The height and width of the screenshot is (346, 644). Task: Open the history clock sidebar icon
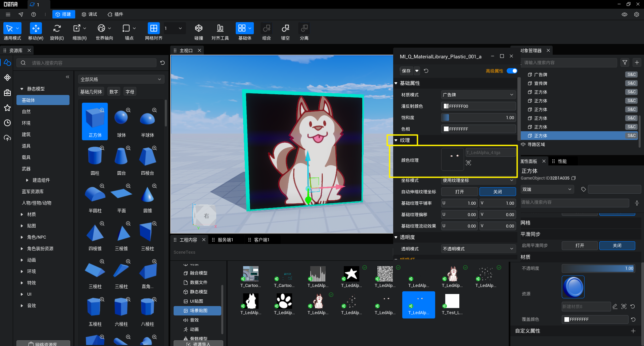(7, 123)
